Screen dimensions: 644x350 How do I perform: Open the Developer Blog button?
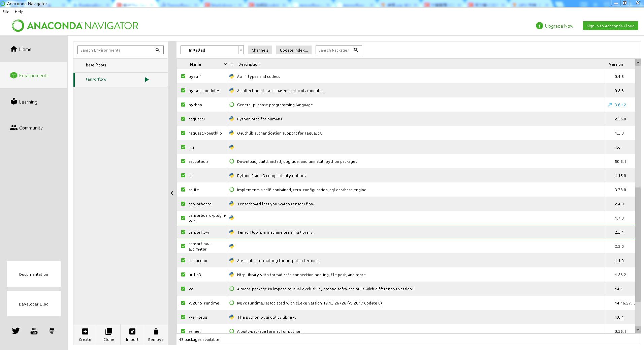pos(34,304)
